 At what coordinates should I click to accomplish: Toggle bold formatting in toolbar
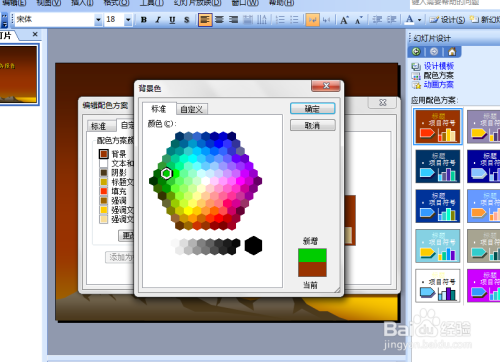[144, 20]
